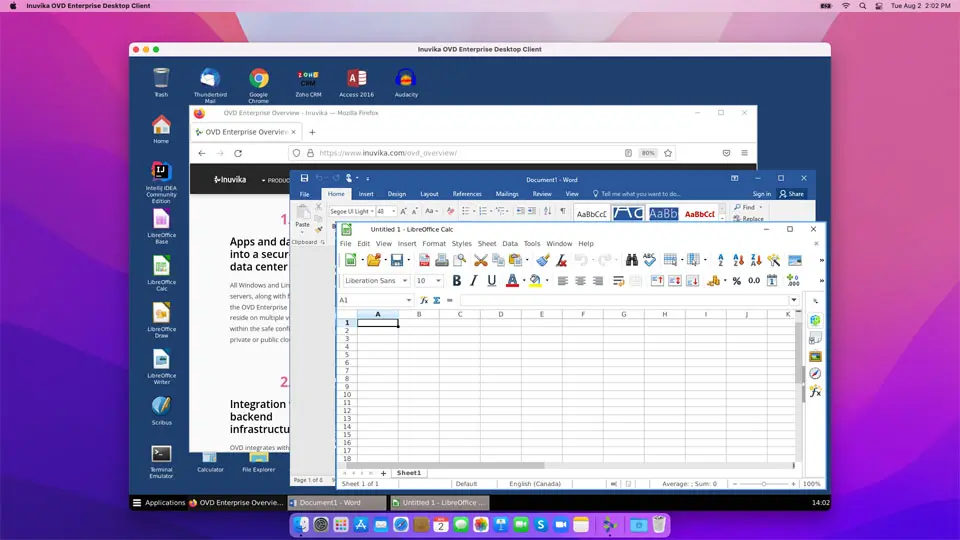This screenshot has height=540, width=960.
Task: Click the Bold icon in LibreOffice Calc
Action: [457, 281]
